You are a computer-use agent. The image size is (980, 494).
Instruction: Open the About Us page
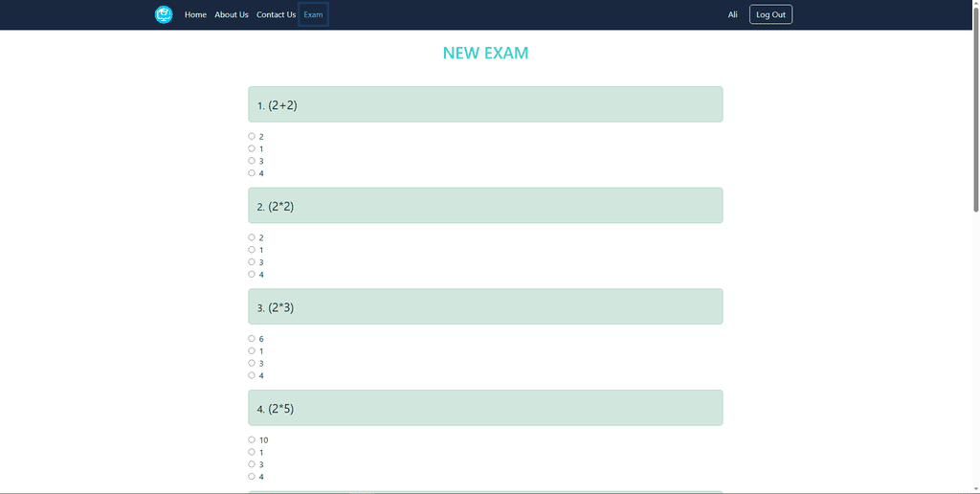(x=232, y=14)
